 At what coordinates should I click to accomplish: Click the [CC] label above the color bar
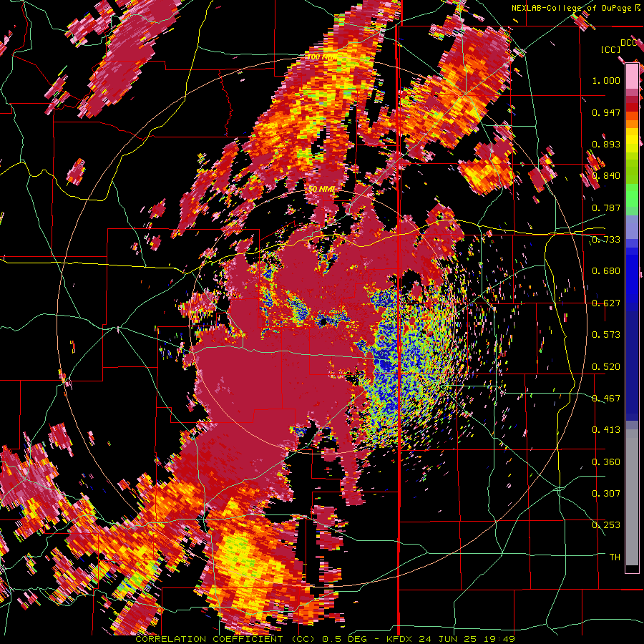coord(610,49)
